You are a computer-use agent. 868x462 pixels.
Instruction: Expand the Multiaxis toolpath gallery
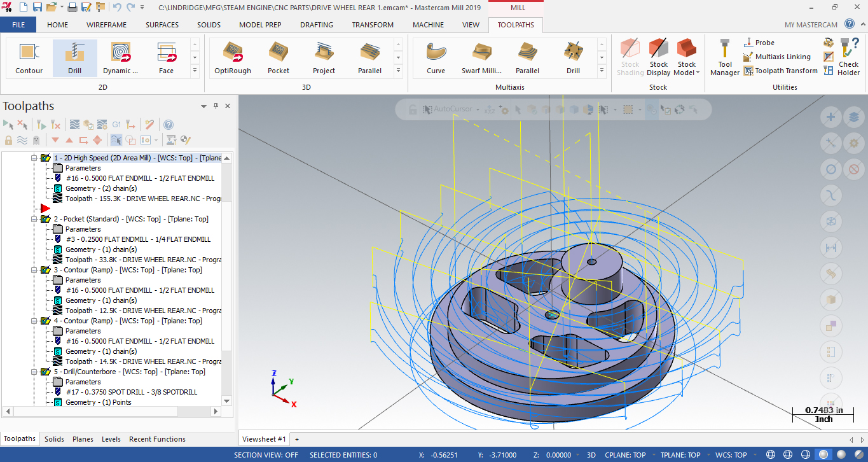tap(602, 72)
